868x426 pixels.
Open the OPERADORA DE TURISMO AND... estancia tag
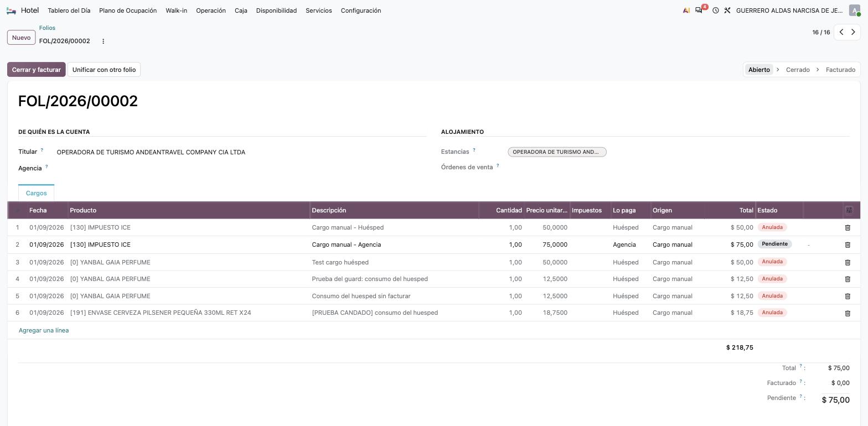[x=557, y=152]
